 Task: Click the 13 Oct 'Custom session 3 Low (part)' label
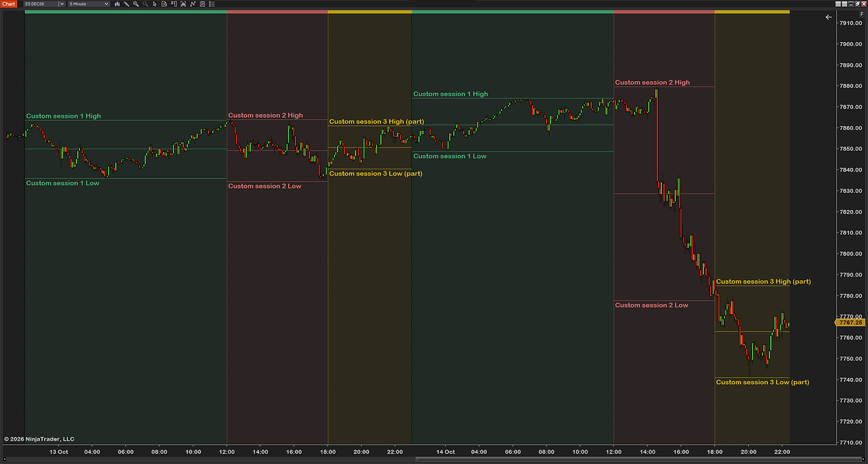click(x=375, y=173)
